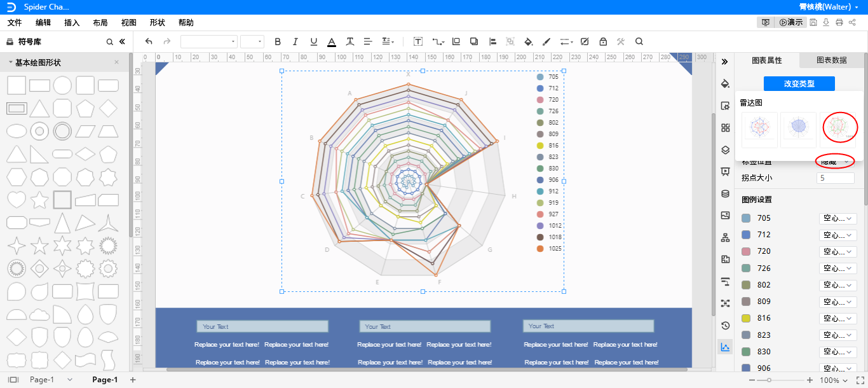The width and height of the screenshot is (868, 388).
Task: Toggle italic text formatting
Action: [x=295, y=41]
